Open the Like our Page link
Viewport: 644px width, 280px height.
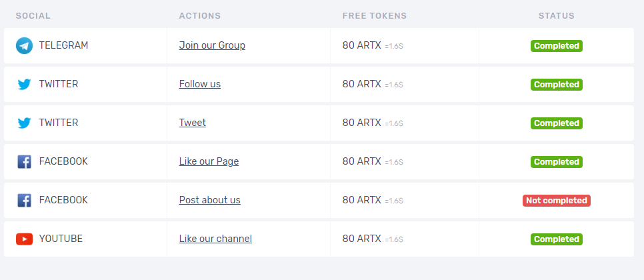(x=209, y=162)
